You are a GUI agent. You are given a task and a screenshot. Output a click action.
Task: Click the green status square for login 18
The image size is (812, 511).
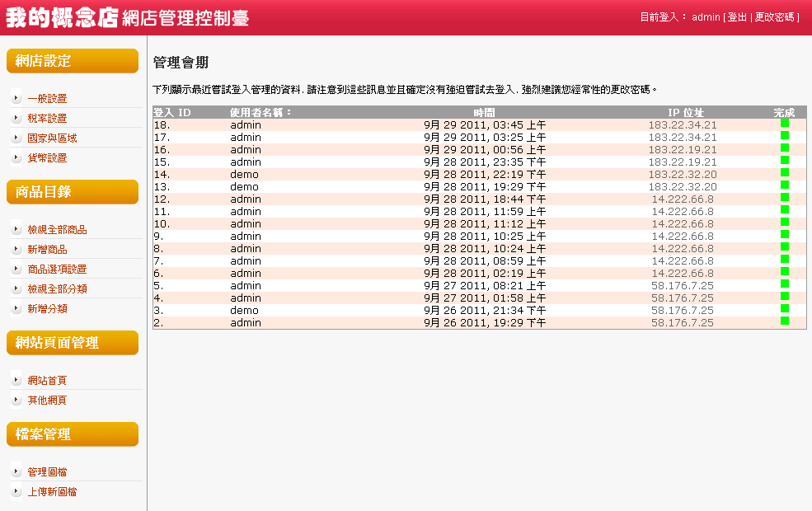coord(785,124)
